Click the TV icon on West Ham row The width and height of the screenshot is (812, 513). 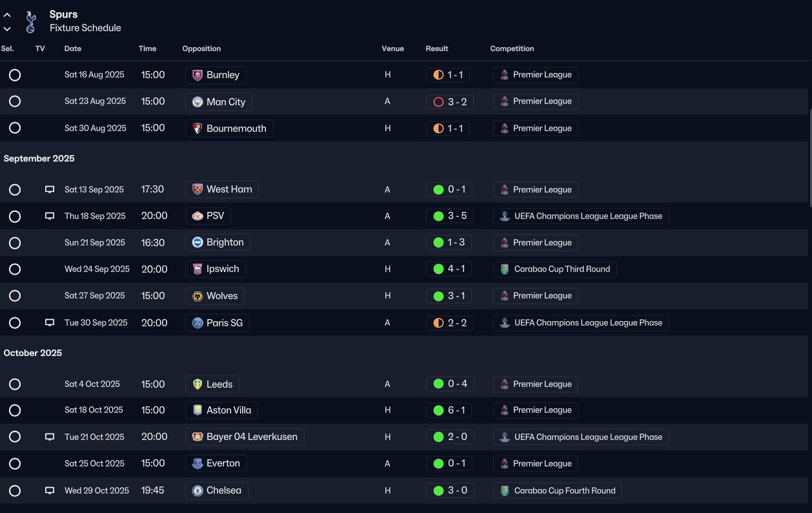click(50, 190)
